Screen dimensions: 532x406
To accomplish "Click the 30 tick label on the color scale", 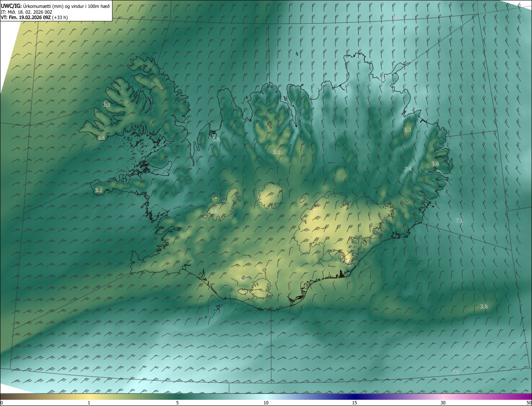I will pyautogui.click(x=443, y=403).
